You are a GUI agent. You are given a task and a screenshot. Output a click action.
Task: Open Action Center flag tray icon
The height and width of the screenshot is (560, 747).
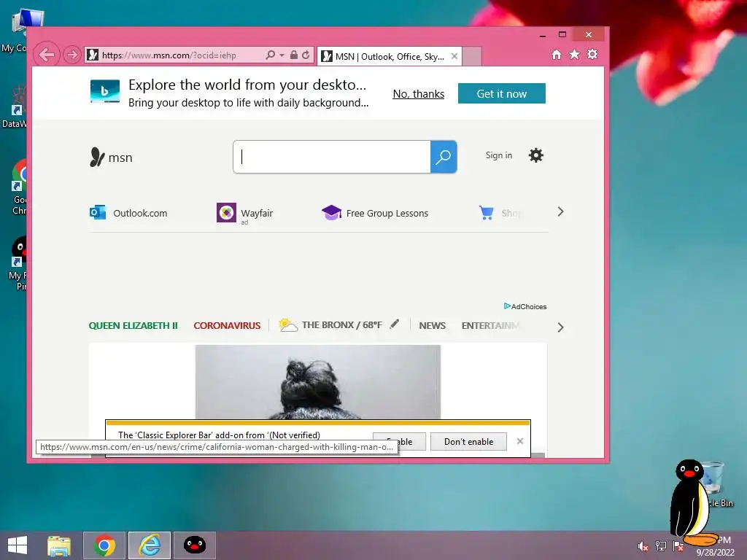[x=678, y=546]
